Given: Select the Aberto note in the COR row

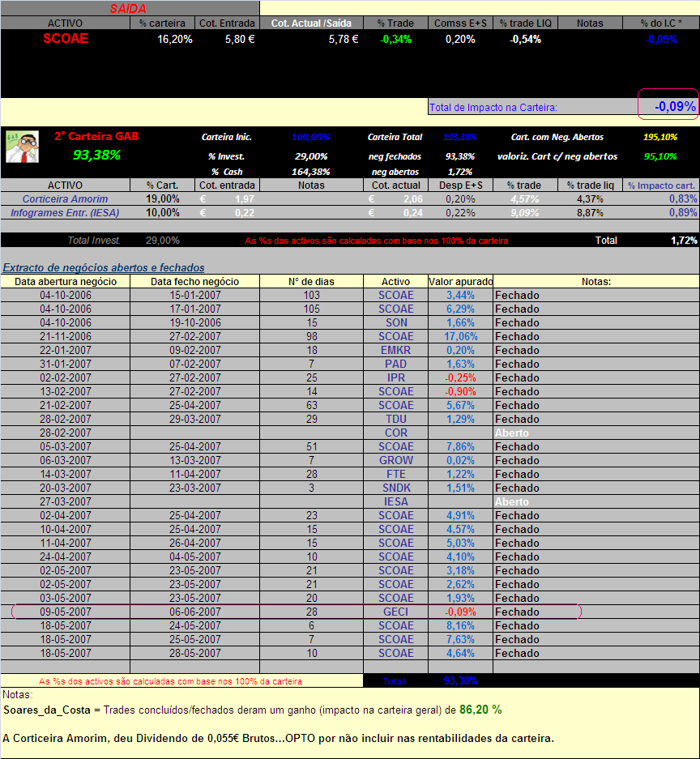Looking at the screenshot, I should pos(512,433).
